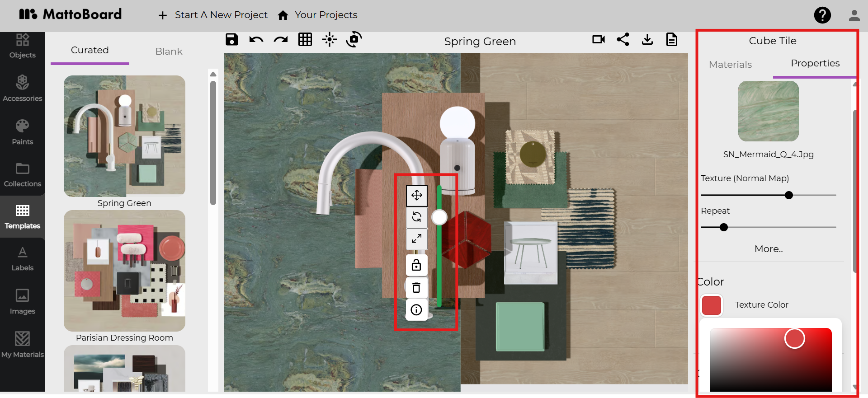Select the Templates sidebar panel
868x398 pixels.
[x=23, y=217]
